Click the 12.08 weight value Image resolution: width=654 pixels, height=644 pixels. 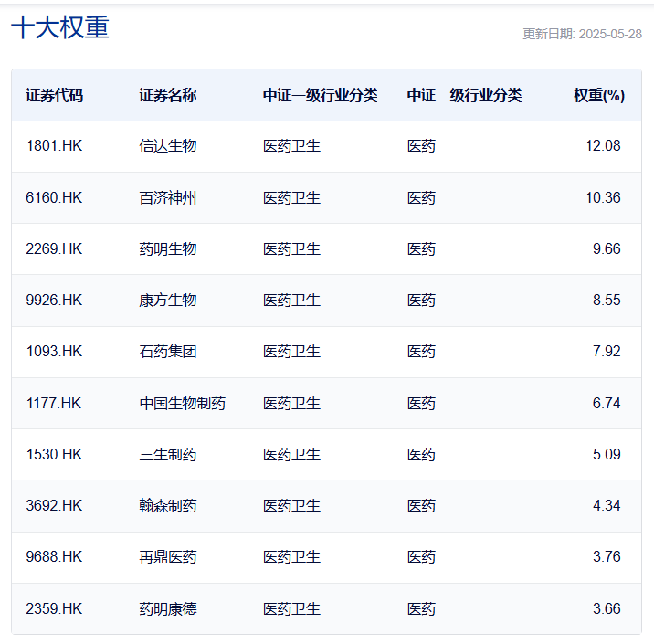pos(603,146)
